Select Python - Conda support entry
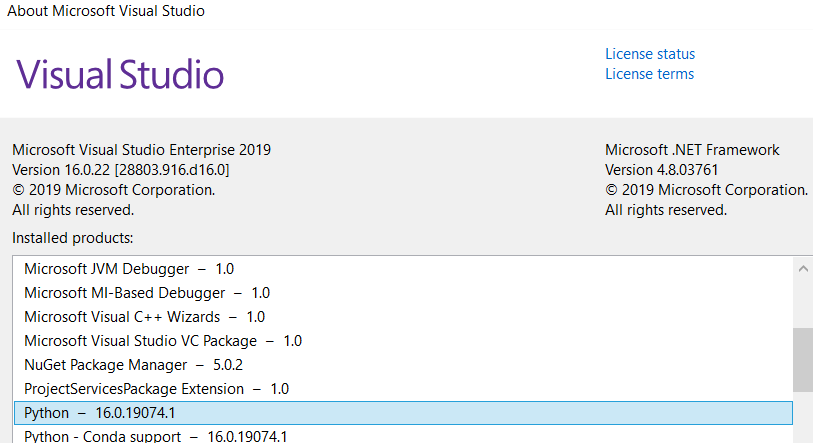Screen dimensions: 813x443 (x=403, y=436)
